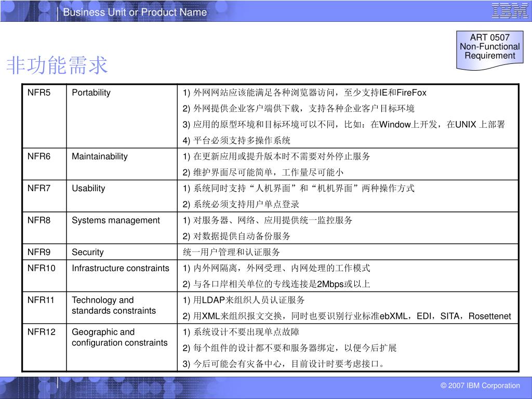The width and height of the screenshot is (532, 399).
Task: Select the line mentioning IE和FireFox
Action: pos(304,92)
